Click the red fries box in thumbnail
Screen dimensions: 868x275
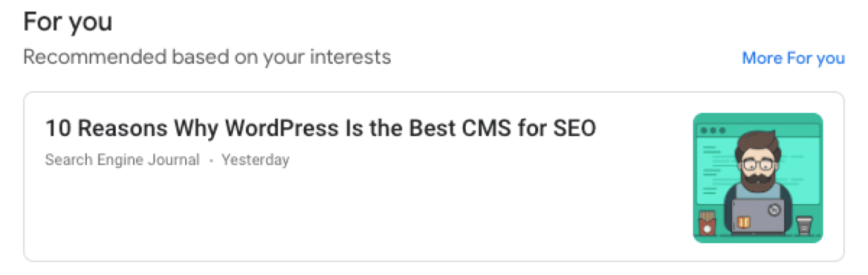click(x=707, y=223)
